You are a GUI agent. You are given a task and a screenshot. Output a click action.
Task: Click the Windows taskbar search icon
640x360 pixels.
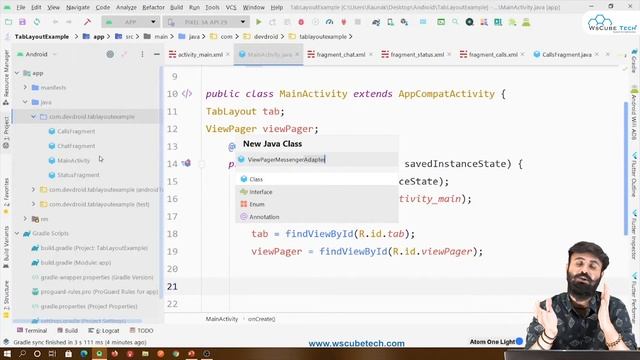[22, 354]
